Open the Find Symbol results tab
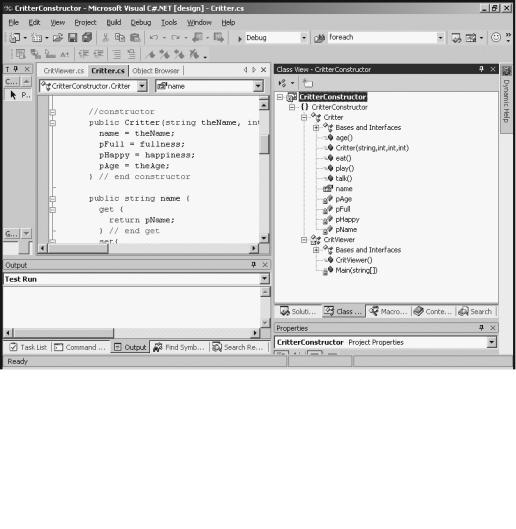Viewport: 516px width, 529px height. (x=179, y=347)
